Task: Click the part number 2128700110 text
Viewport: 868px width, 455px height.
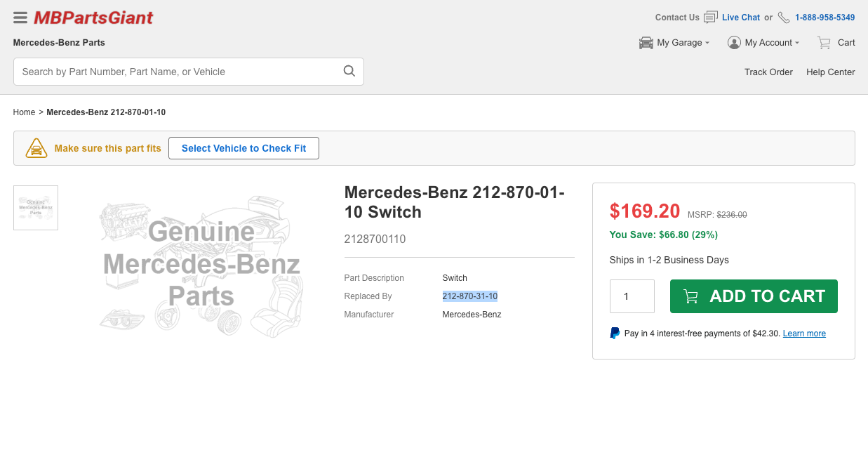Action: [375, 239]
